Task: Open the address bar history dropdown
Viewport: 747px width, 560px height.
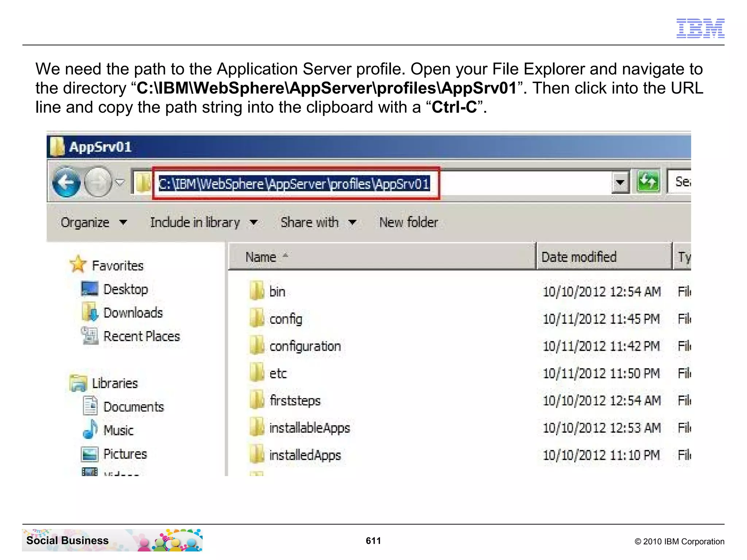Action: [x=620, y=182]
